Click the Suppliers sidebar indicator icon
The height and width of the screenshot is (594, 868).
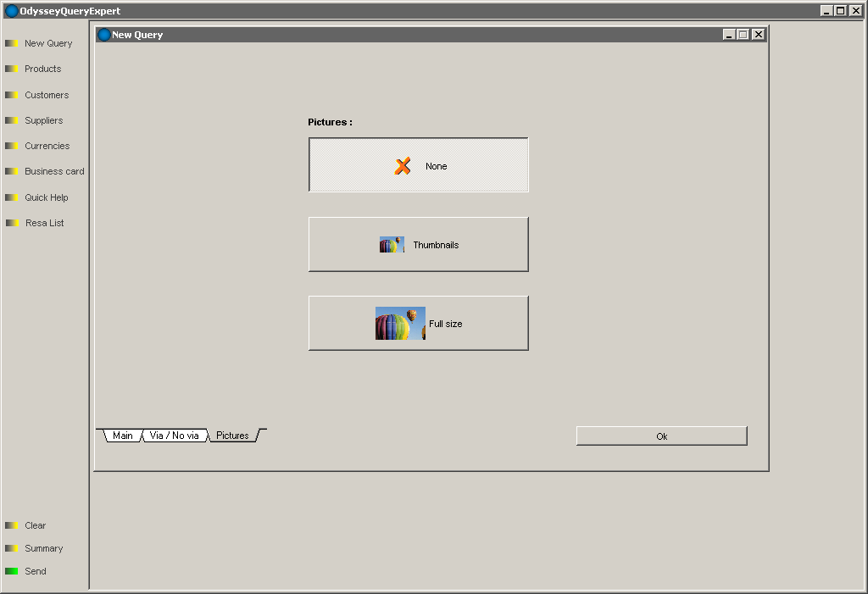pyautogui.click(x=11, y=120)
